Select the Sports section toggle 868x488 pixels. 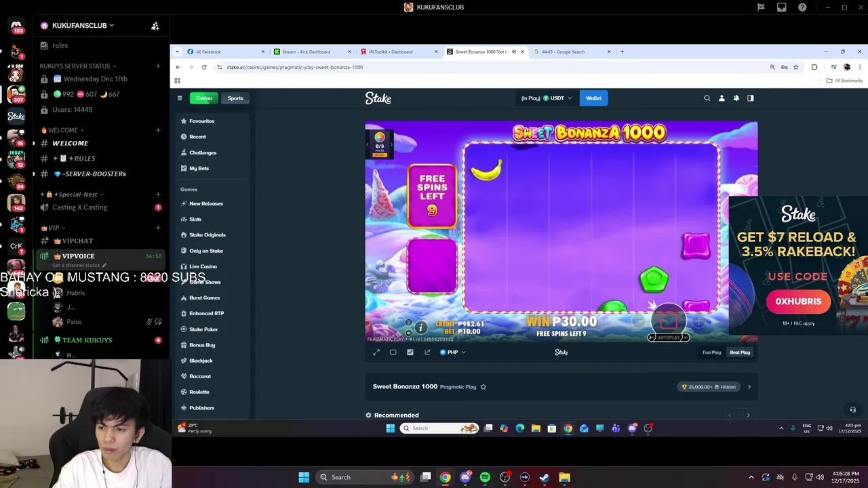pyautogui.click(x=235, y=98)
